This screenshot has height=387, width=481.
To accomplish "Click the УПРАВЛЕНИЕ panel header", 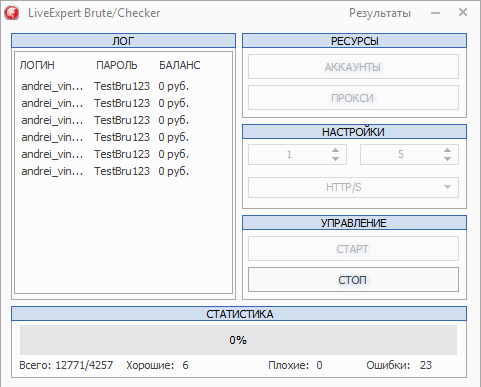I will [354, 223].
